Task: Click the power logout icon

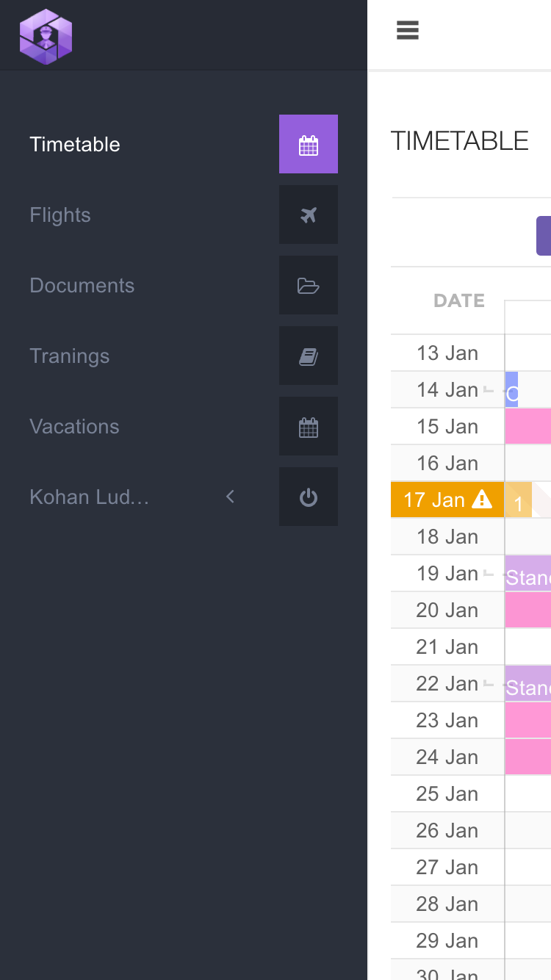Action: click(309, 497)
